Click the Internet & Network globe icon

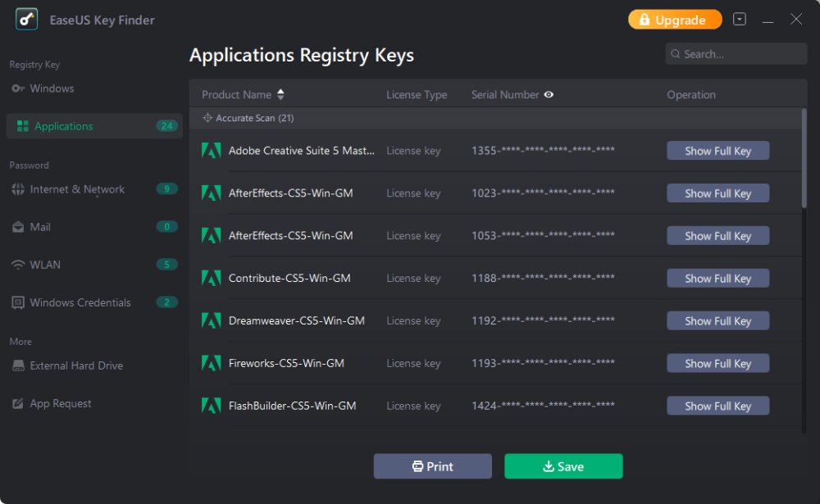[x=18, y=189]
